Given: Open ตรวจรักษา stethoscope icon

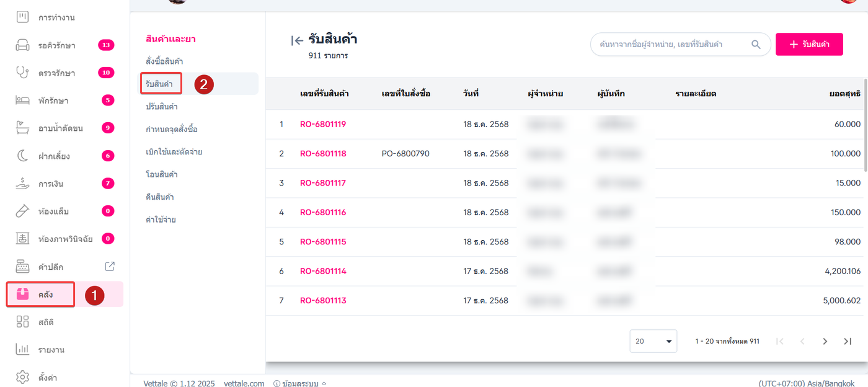Looking at the screenshot, I should pyautogui.click(x=22, y=73).
